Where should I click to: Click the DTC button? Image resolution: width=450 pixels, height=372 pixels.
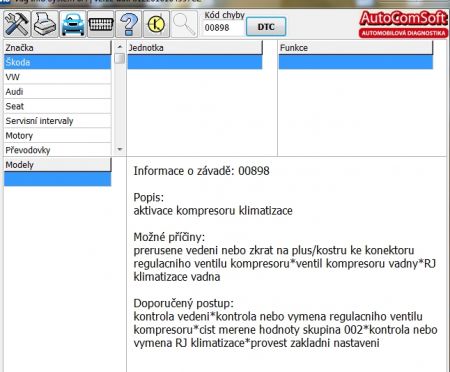[266, 27]
